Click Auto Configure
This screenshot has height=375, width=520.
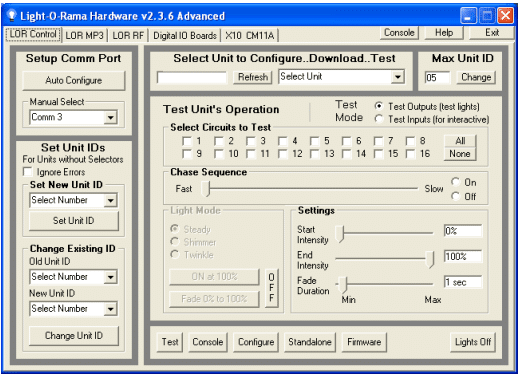click(74, 80)
